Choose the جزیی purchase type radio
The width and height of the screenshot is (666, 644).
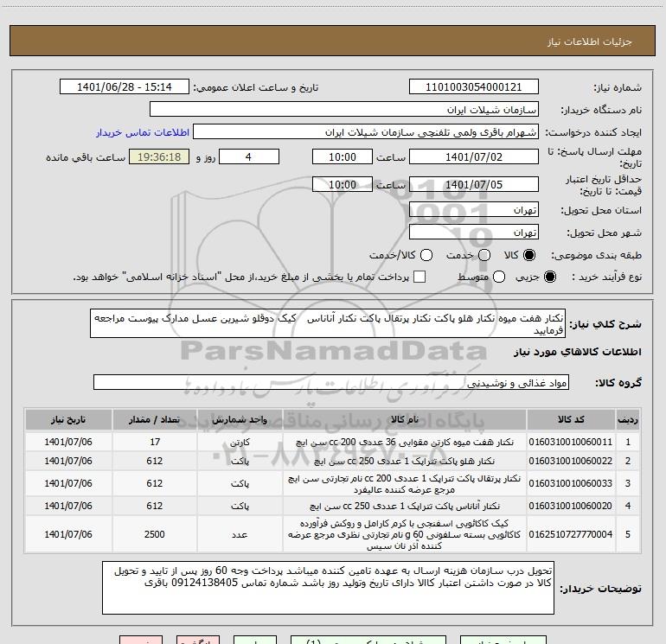tap(550, 277)
